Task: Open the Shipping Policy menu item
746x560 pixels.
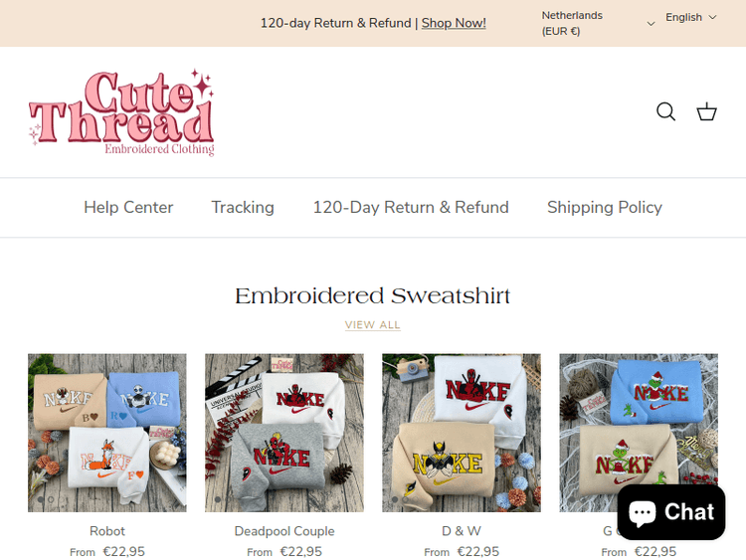Action: [604, 208]
